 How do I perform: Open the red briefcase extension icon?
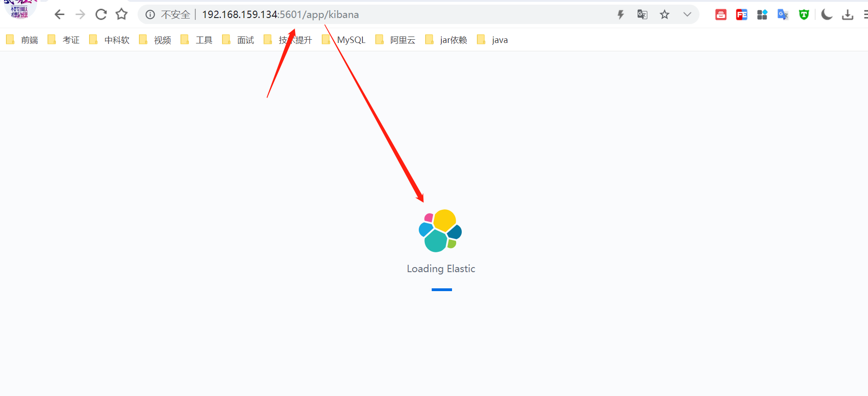(x=721, y=15)
